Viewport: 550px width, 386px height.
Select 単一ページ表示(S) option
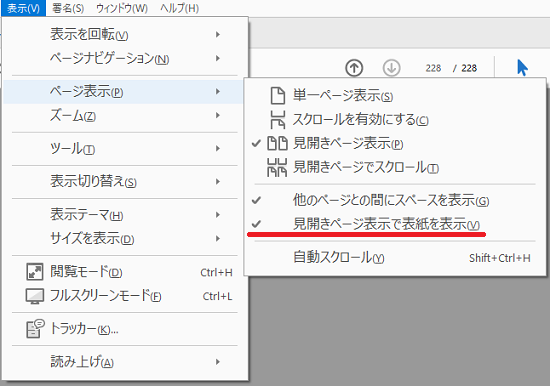point(395,95)
